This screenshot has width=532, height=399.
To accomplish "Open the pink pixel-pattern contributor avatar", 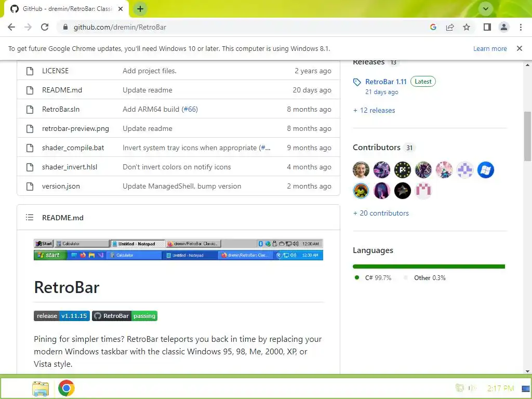I will (423, 190).
